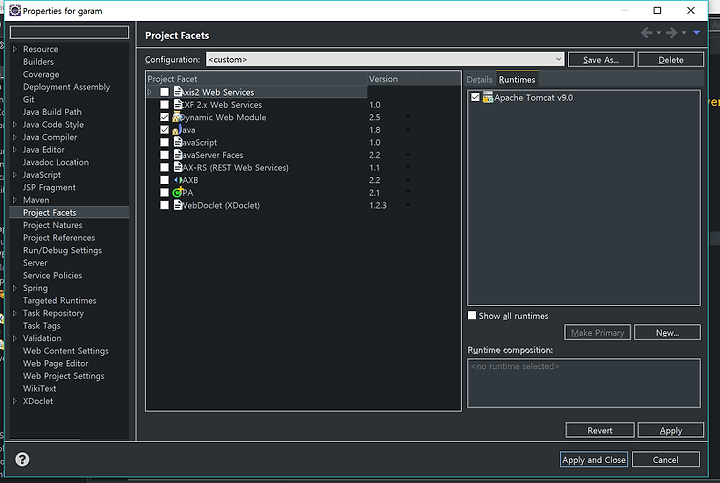Select Project Facets in the sidebar
The width and height of the screenshot is (720, 483).
coord(50,213)
